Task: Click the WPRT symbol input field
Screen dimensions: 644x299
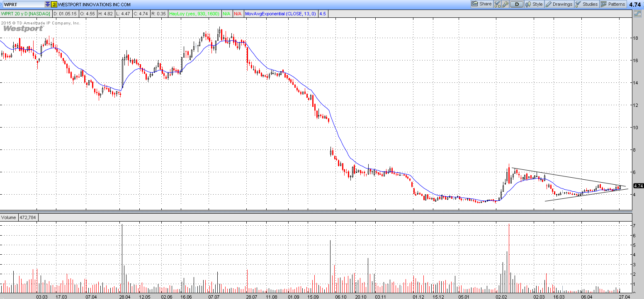Action: point(23,5)
